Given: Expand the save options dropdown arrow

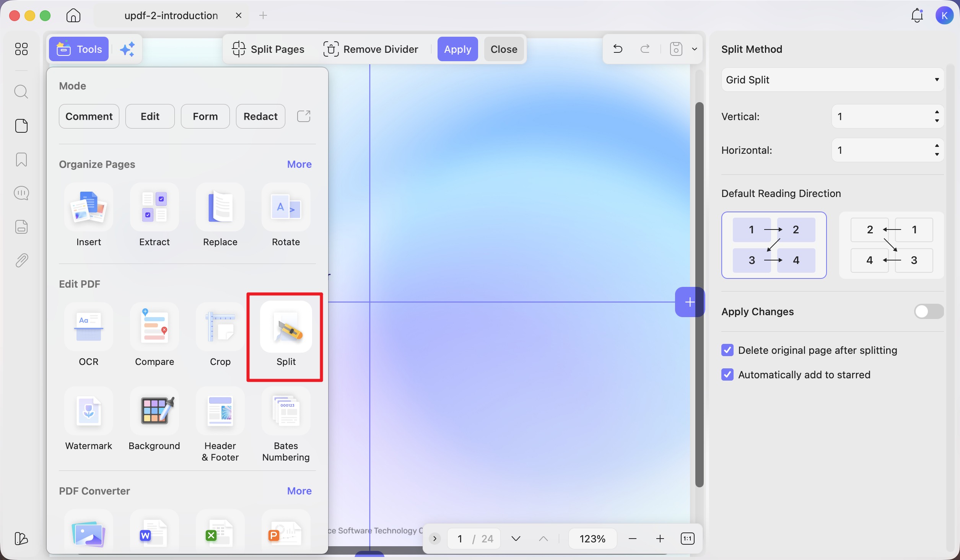Looking at the screenshot, I should pos(695,49).
